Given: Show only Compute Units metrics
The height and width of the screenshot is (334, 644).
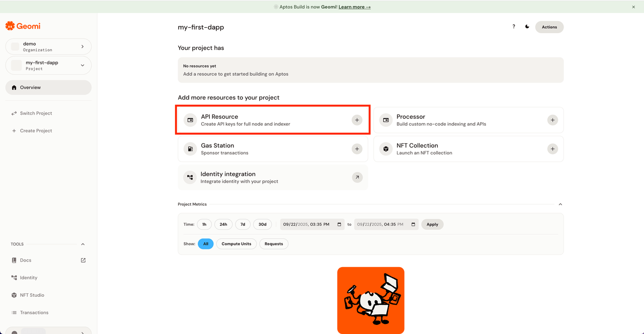Looking at the screenshot, I should pos(236,243).
